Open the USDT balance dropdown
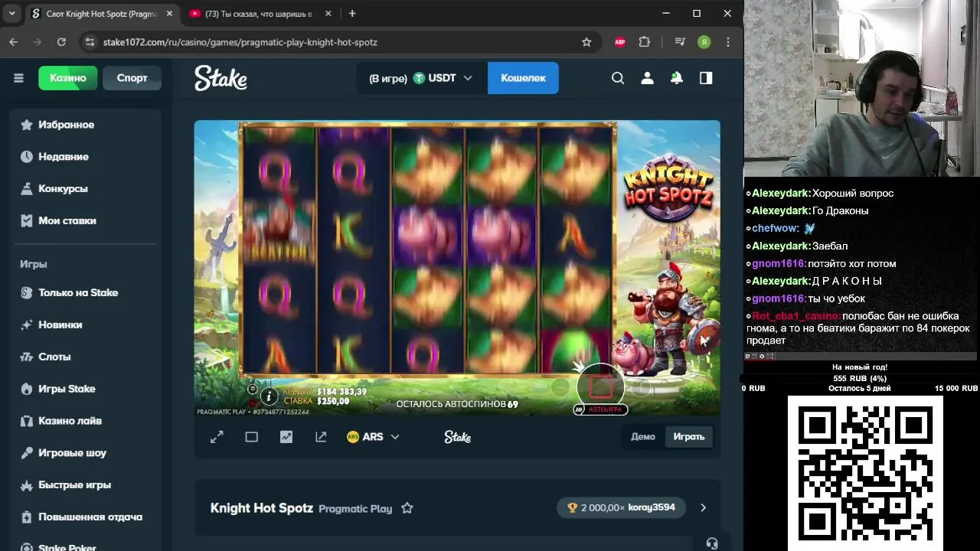Viewport: 980px width, 551px height. (420, 78)
